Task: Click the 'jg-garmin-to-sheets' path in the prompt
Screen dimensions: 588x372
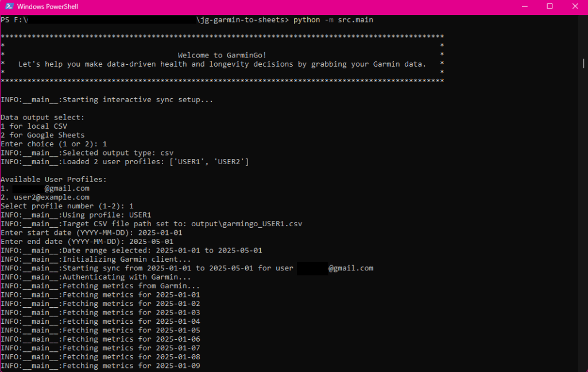Action: (242, 20)
